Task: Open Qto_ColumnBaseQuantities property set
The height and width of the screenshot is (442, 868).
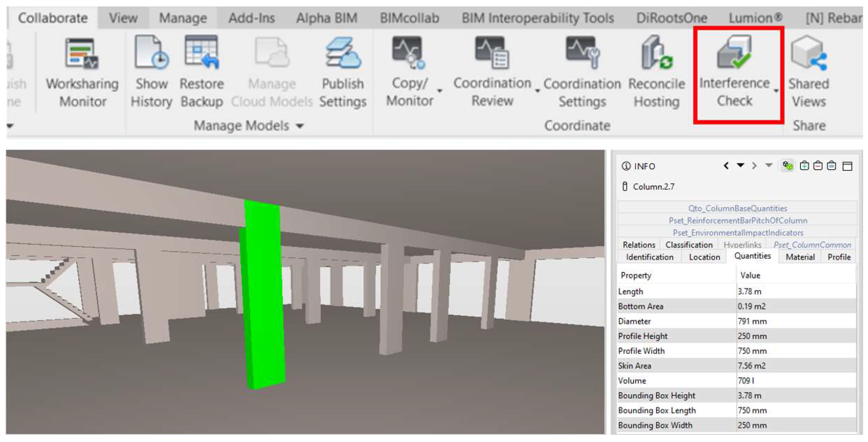Action: (x=737, y=208)
